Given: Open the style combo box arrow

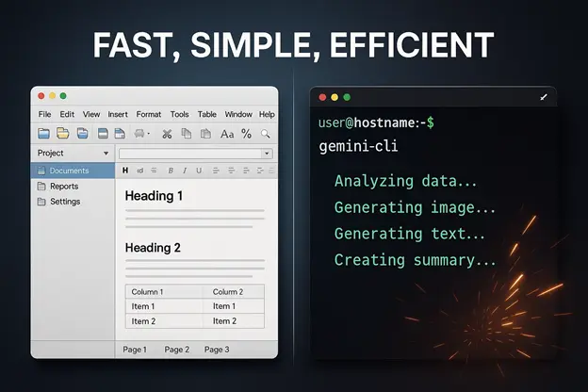Looking at the screenshot, I should tap(267, 154).
